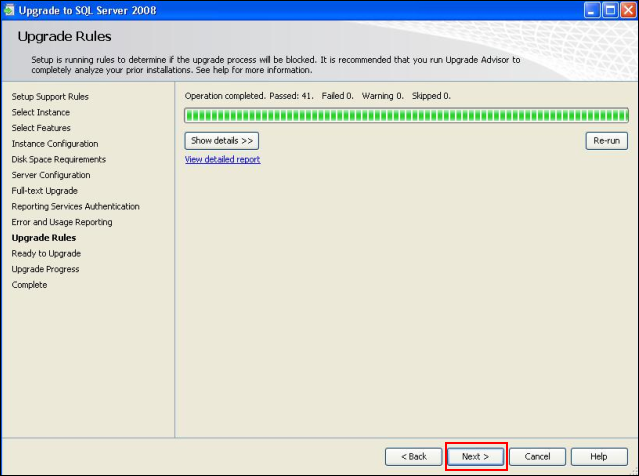Select the Disk Space Requirements step
The image size is (639, 476).
59,159
